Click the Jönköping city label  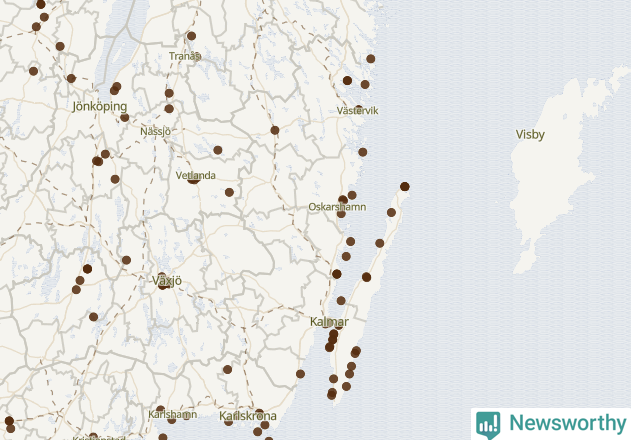[100, 107]
